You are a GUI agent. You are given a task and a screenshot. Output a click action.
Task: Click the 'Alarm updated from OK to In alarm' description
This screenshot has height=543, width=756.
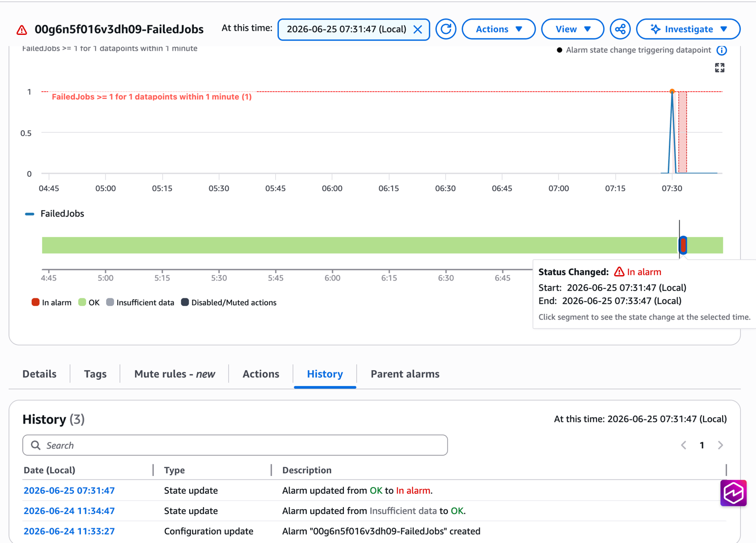click(x=358, y=491)
